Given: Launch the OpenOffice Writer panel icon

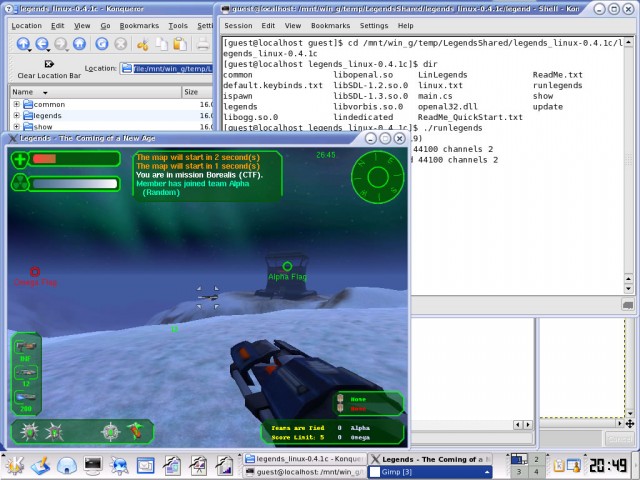Looking at the screenshot, I should tap(172, 465).
